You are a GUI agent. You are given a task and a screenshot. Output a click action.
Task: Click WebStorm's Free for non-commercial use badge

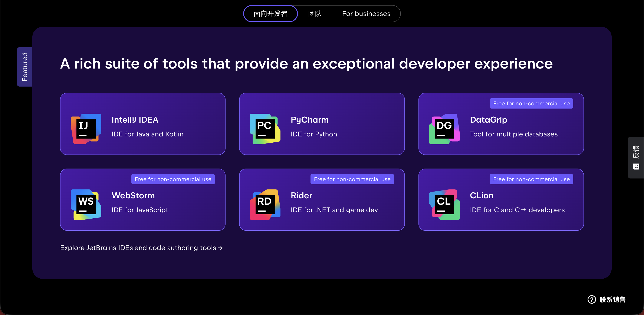click(173, 179)
